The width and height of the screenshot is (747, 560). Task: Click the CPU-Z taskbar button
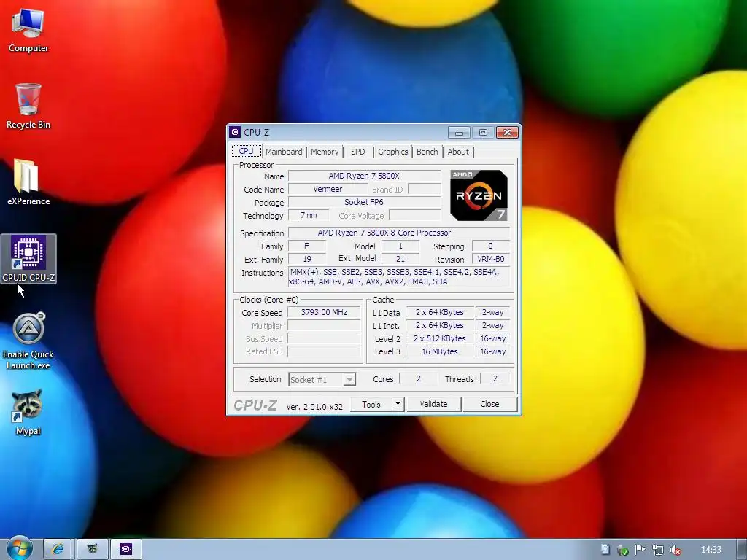[x=126, y=549]
